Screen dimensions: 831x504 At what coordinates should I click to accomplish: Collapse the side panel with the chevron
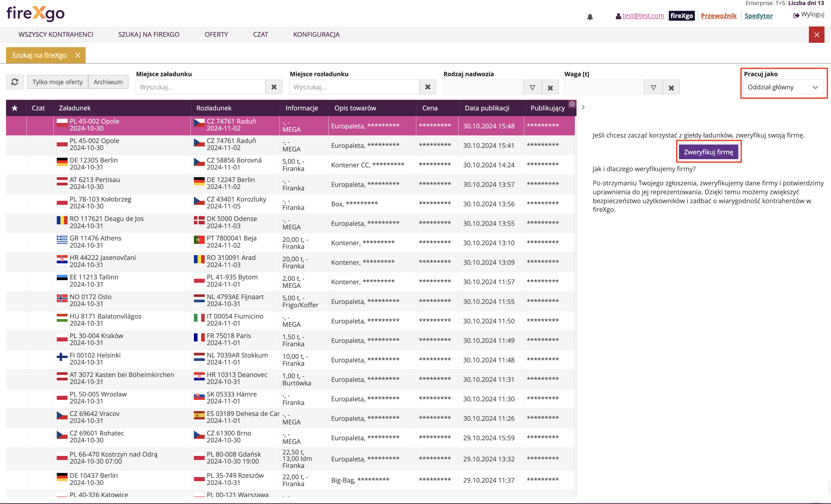(x=583, y=107)
